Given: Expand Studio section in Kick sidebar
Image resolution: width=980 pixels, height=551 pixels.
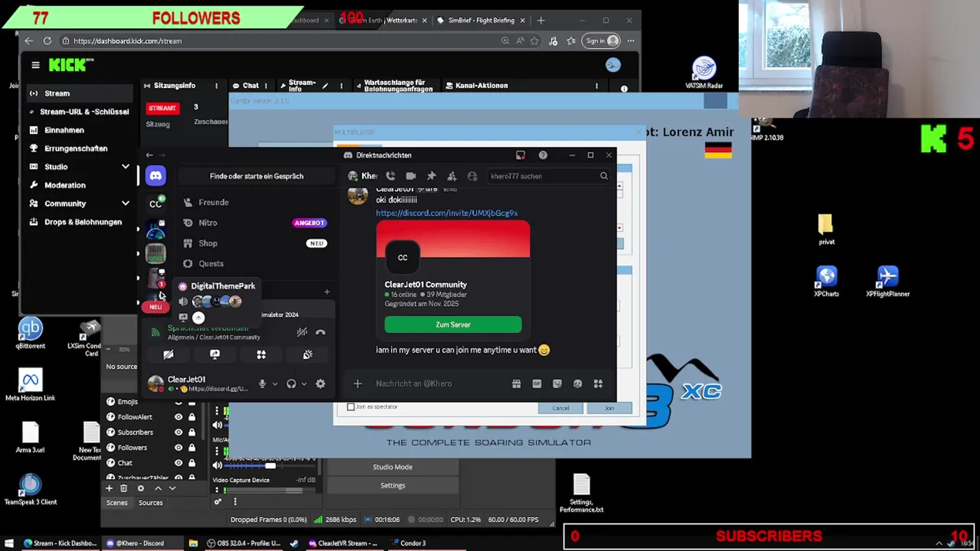Looking at the screenshot, I should click(126, 167).
